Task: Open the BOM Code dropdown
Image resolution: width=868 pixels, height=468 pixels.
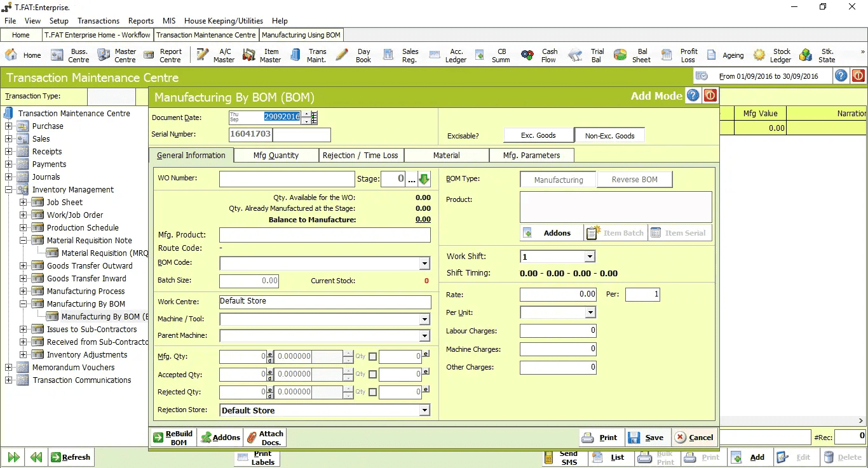Action: coord(424,264)
